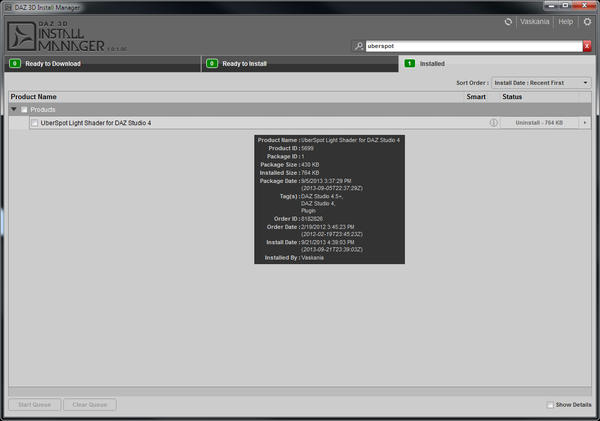Click the app icon in title bar
Screen dimensions: 600x421
[8, 7]
